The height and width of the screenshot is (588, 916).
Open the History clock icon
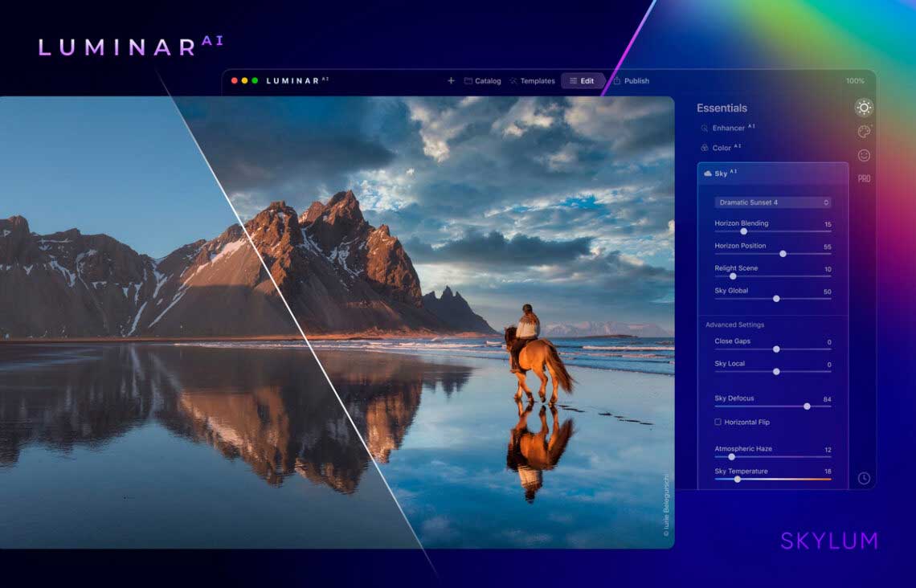pyautogui.click(x=864, y=478)
